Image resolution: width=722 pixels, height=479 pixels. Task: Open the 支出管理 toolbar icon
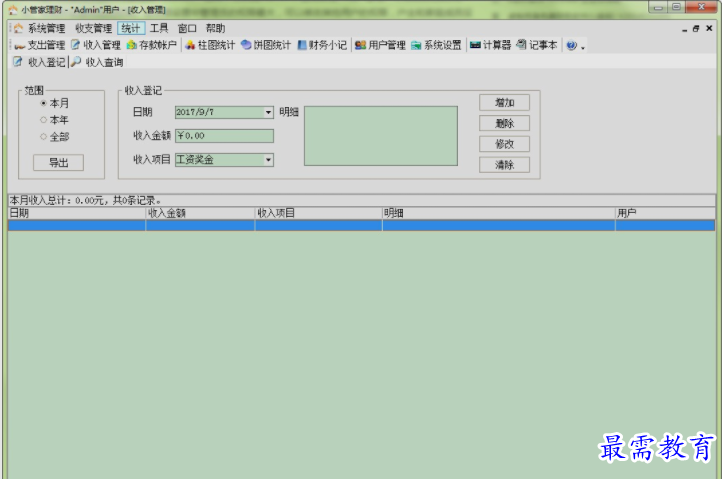point(40,45)
